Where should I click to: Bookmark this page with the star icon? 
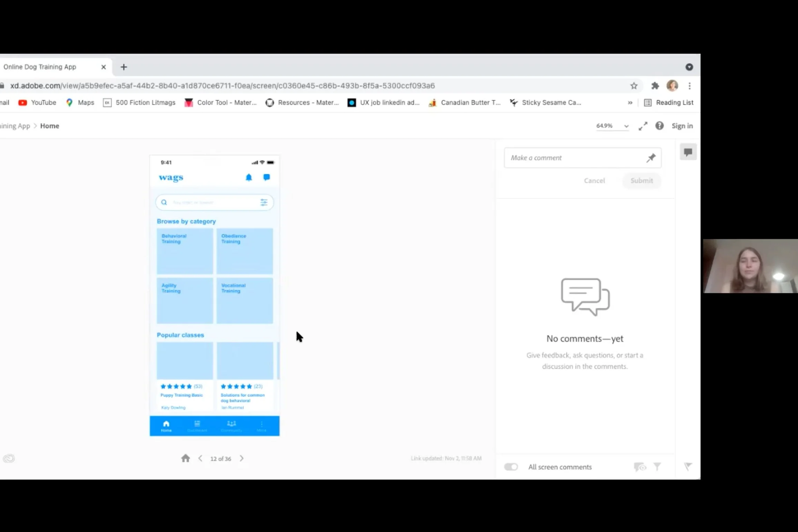(x=634, y=86)
